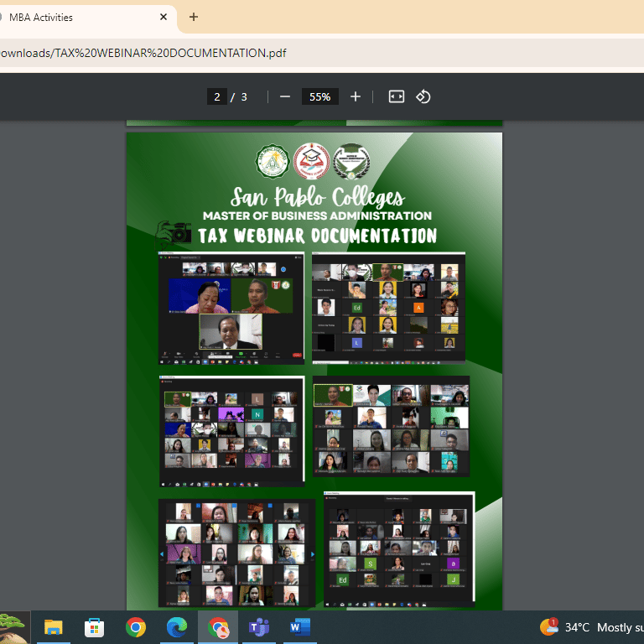Viewport: 644px width, 644px height.
Task: Click the 55% zoom level field
Action: pyautogui.click(x=320, y=97)
